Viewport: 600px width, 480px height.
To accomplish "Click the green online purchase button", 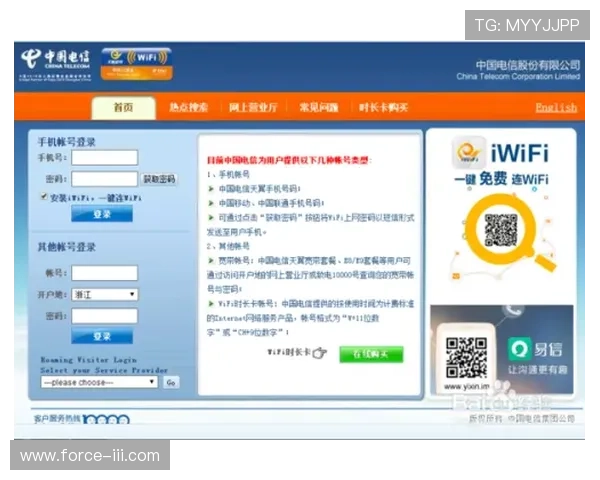I will point(371,354).
